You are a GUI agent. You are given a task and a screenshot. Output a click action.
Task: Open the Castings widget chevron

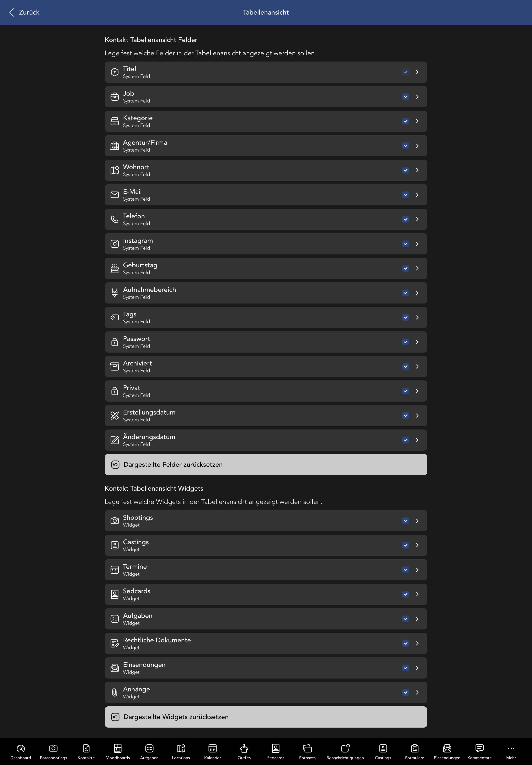coord(417,545)
